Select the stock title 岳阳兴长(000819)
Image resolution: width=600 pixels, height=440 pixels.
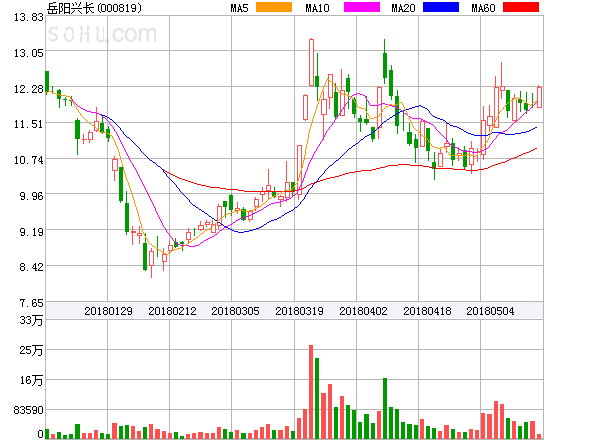(x=94, y=8)
